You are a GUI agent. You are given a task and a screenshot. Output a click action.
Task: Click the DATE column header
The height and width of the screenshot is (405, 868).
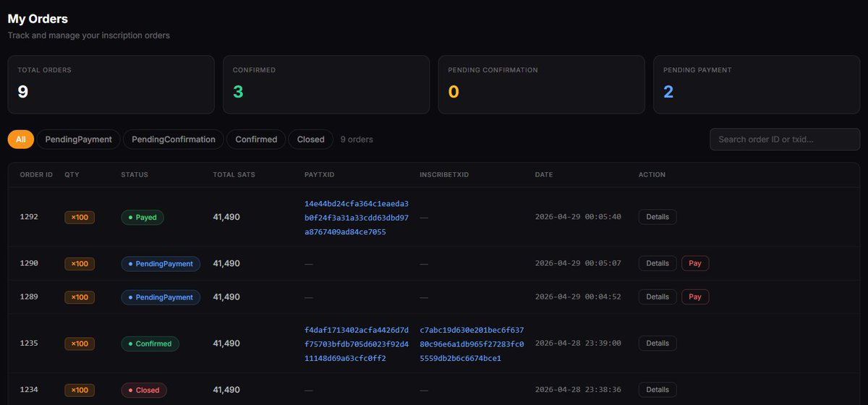coord(544,174)
